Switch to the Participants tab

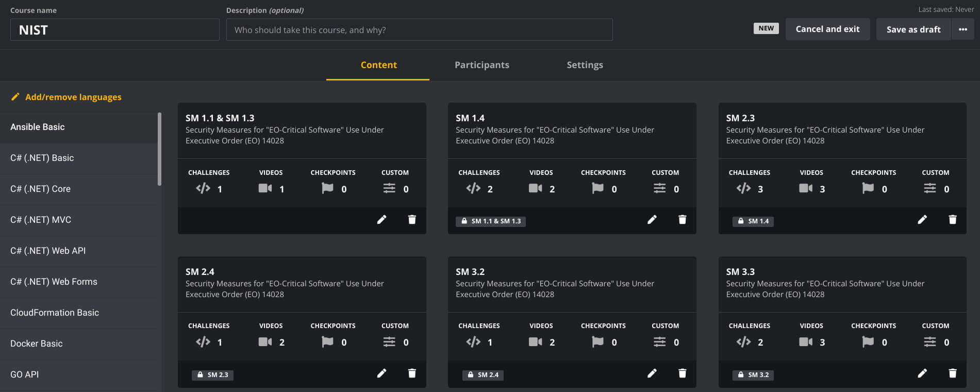[x=481, y=65]
